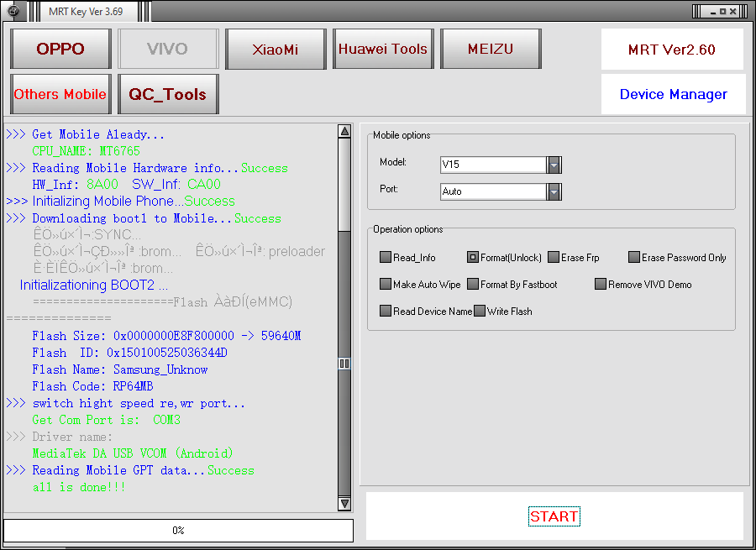This screenshot has height=550, width=756.
Task: Click the MRT Ver2.60 label button
Action: [x=672, y=50]
